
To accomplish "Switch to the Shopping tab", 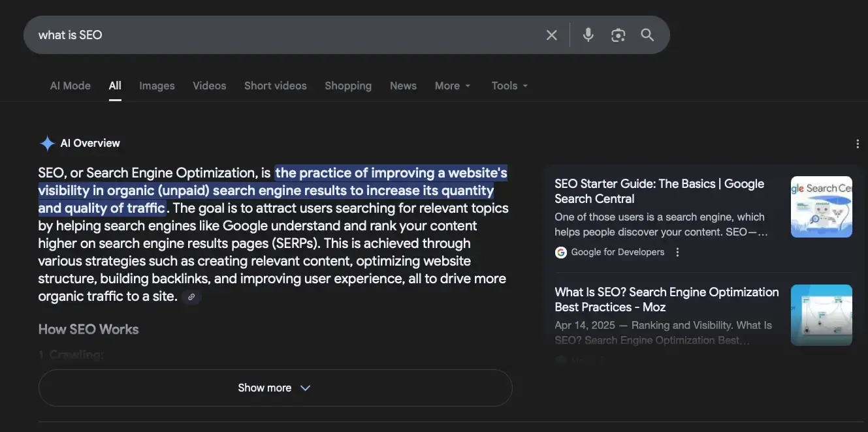I will click(348, 85).
